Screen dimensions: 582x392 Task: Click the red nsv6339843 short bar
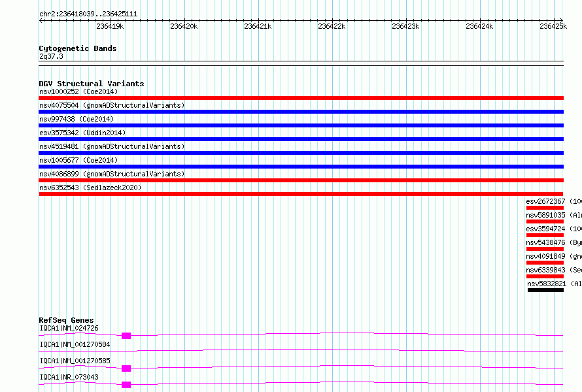[545, 276]
